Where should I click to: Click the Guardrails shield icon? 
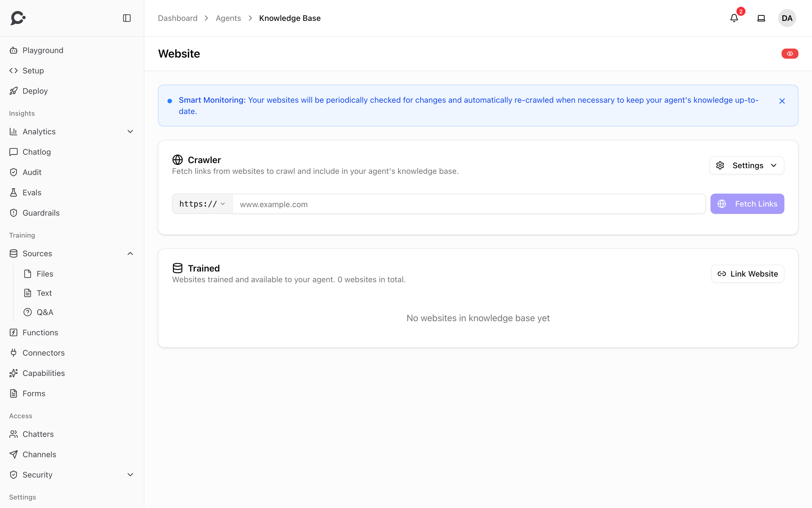pyautogui.click(x=14, y=213)
